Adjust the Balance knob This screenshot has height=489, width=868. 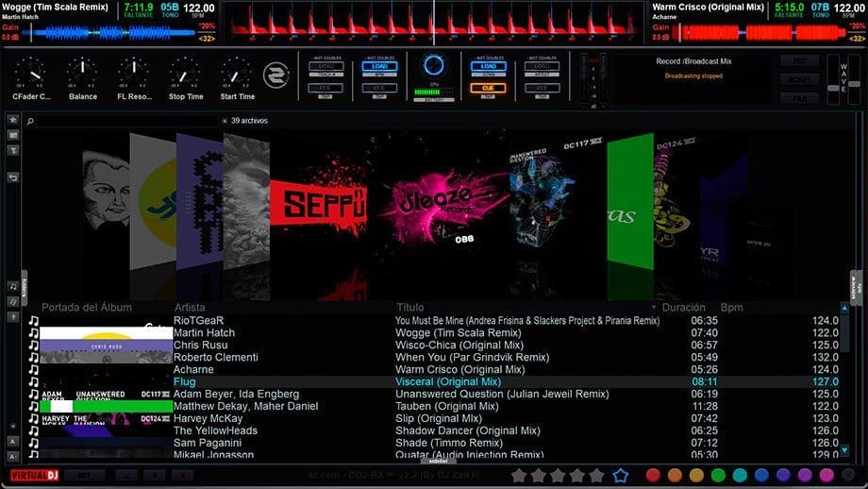[82, 73]
